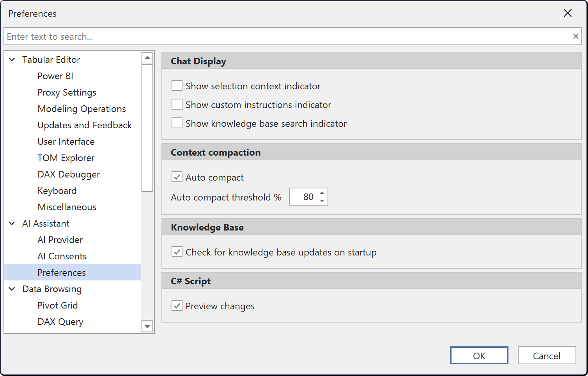Enable Show selection context indicator
Screen dimensions: 588x376
click(x=177, y=85)
